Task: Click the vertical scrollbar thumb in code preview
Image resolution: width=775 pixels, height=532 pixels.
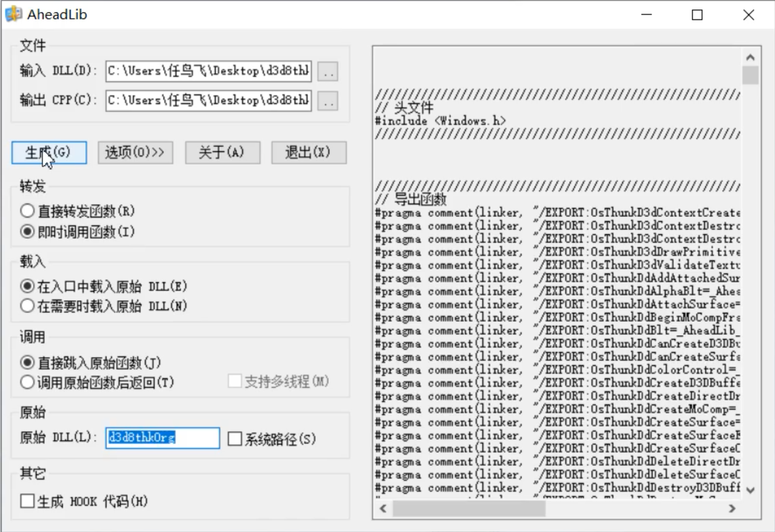Action: click(x=751, y=75)
